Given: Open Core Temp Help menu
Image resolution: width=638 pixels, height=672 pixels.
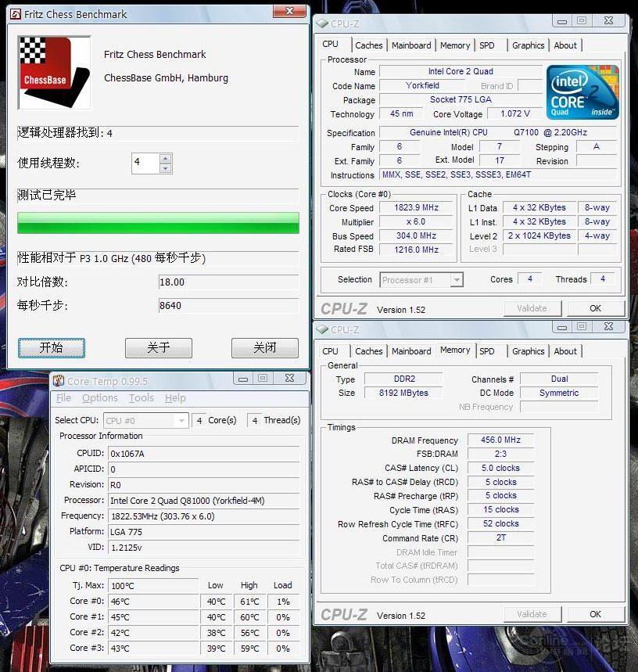Looking at the screenshot, I should click(x=175, y=398).
